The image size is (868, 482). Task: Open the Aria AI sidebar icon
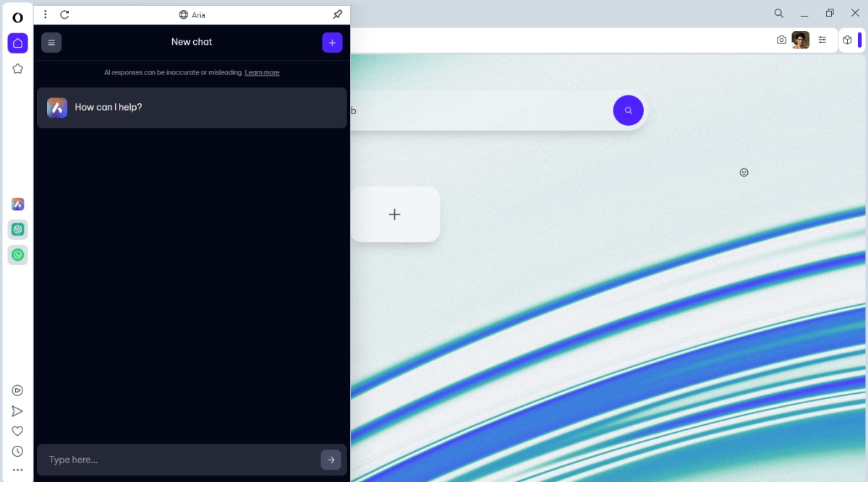point(17,205)
